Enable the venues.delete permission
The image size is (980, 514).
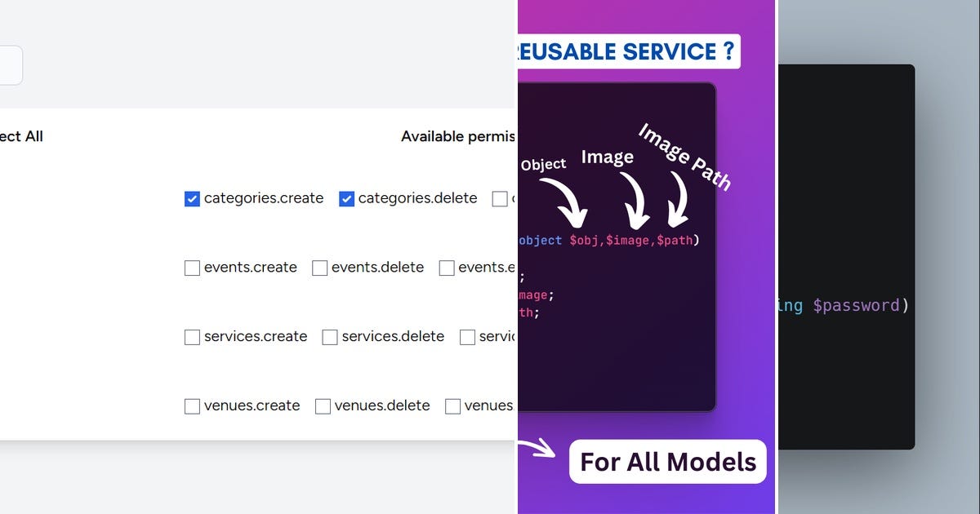pos(322,405)
